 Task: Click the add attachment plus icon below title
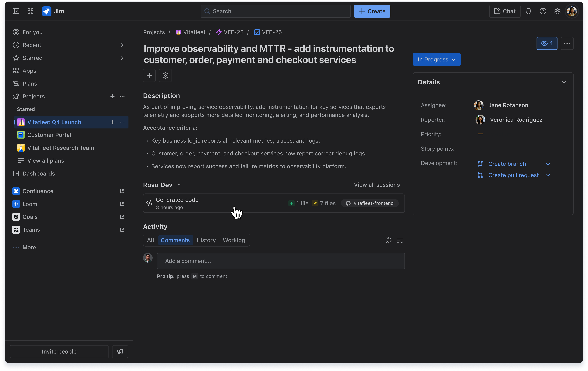click(149, 75)
